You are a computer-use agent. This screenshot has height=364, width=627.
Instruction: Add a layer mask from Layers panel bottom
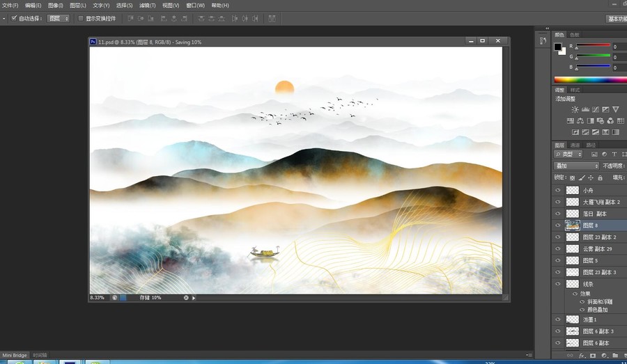[x=593, y=356]
